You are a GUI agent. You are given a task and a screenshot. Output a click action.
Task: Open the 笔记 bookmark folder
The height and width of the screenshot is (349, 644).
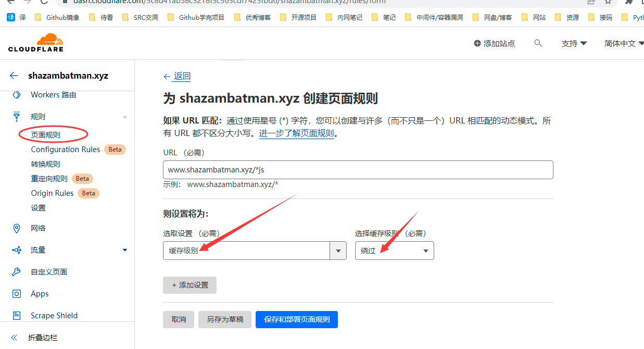pos(384,17)
